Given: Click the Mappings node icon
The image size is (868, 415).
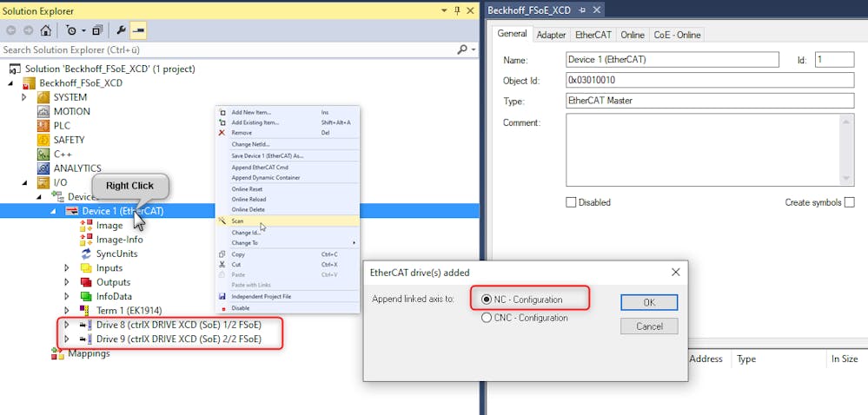Looking at the screenshot, I should [57, 353].
